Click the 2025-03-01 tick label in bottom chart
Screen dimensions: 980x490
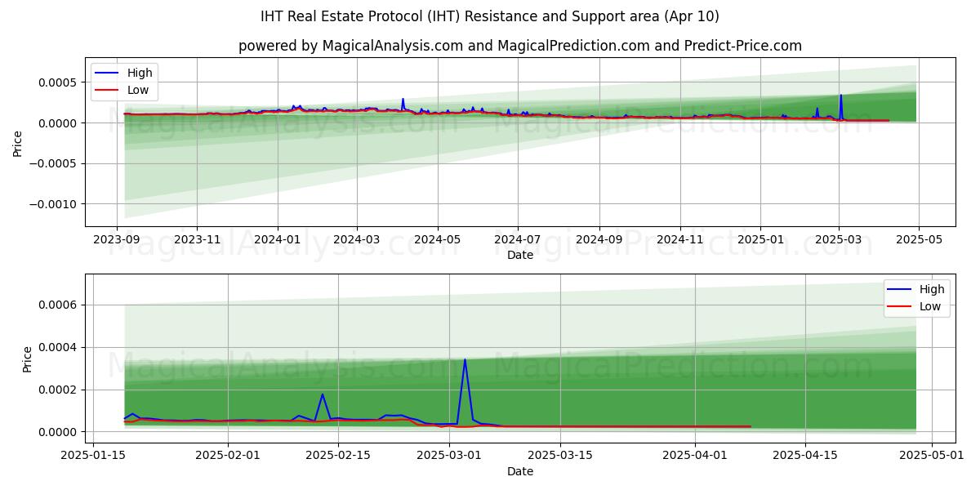449,456
